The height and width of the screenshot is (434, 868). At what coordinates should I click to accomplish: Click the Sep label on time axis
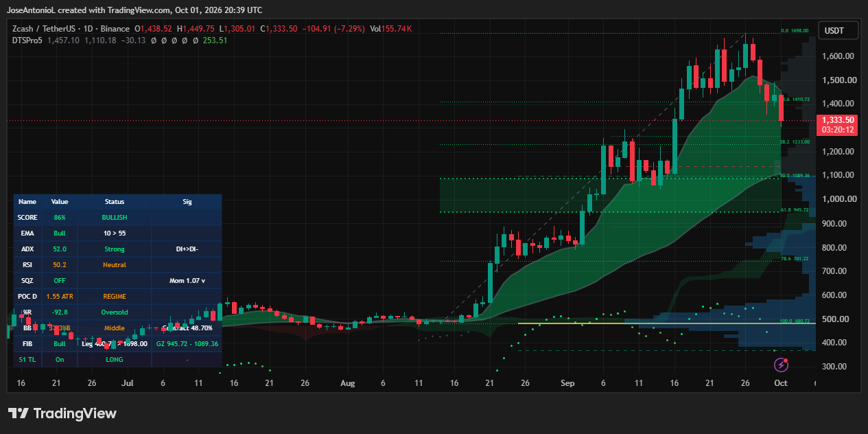(x=568, y=383)
